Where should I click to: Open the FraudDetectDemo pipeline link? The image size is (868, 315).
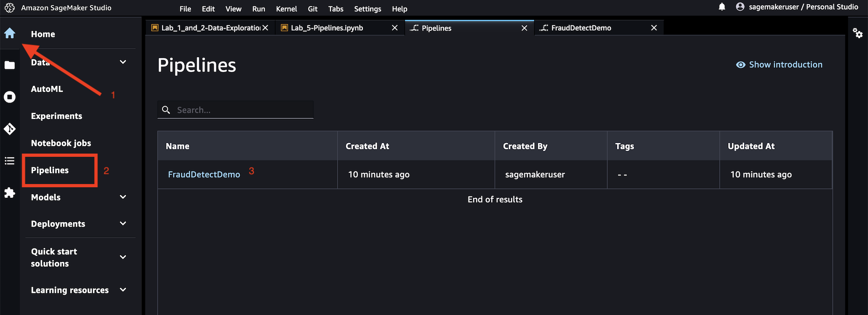204,174
